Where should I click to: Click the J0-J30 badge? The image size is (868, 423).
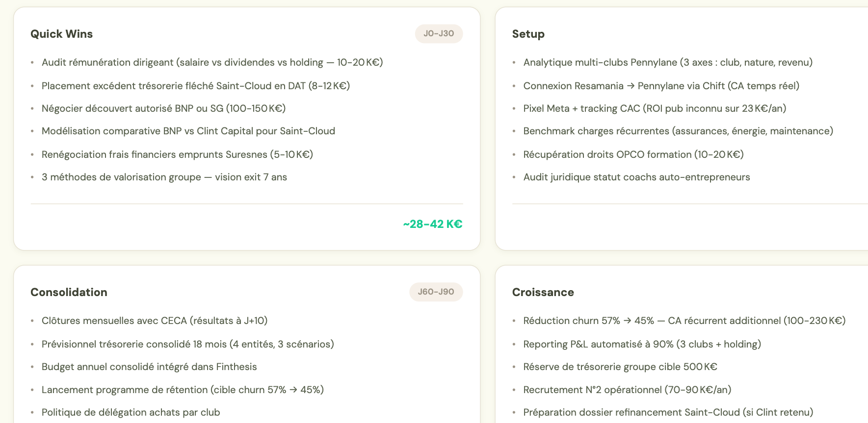439,34
